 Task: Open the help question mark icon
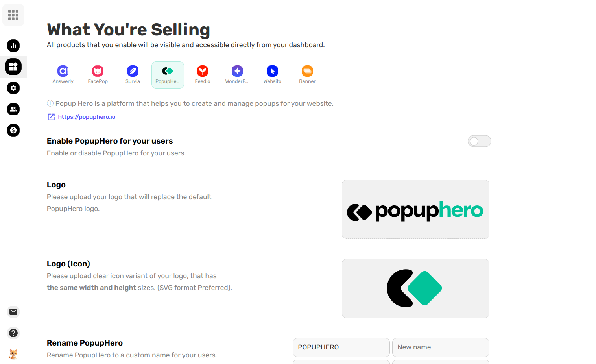[x=13, y=333]
